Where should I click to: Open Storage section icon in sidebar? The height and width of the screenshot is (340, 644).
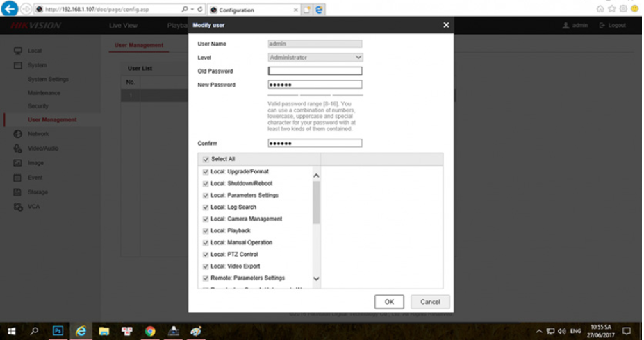click(17, 192)
